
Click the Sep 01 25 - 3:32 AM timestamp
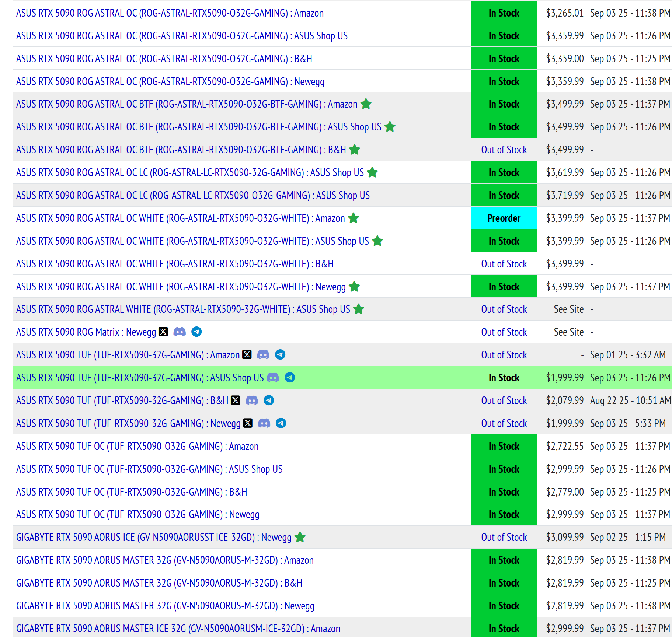pos(628,355)
